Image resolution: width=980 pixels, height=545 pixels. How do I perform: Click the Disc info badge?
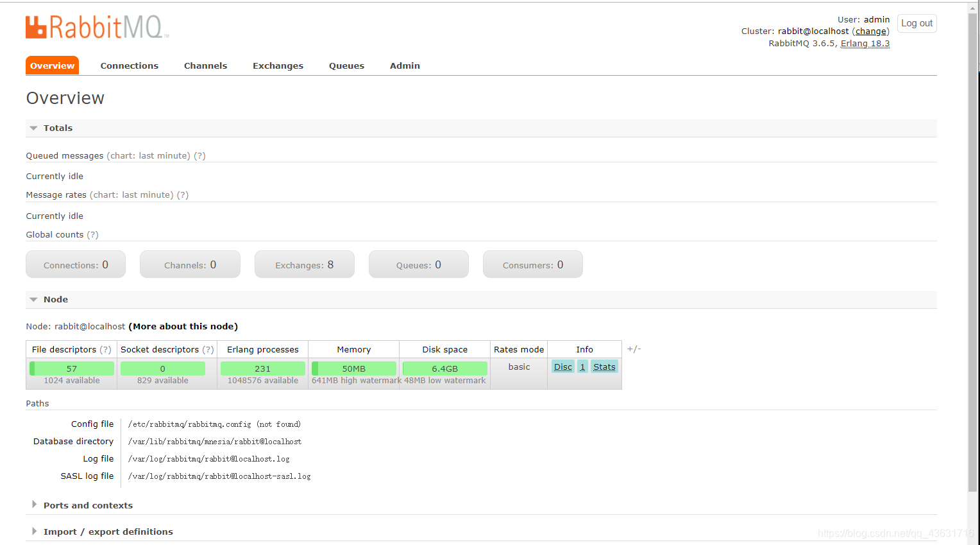click(563, 367)
